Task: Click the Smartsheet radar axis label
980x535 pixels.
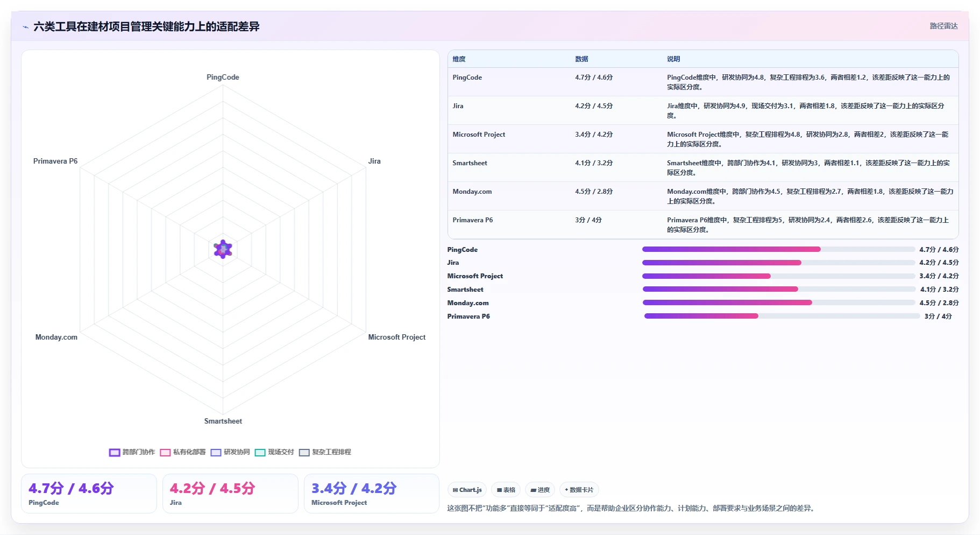Action: click(x=223, y=421)
